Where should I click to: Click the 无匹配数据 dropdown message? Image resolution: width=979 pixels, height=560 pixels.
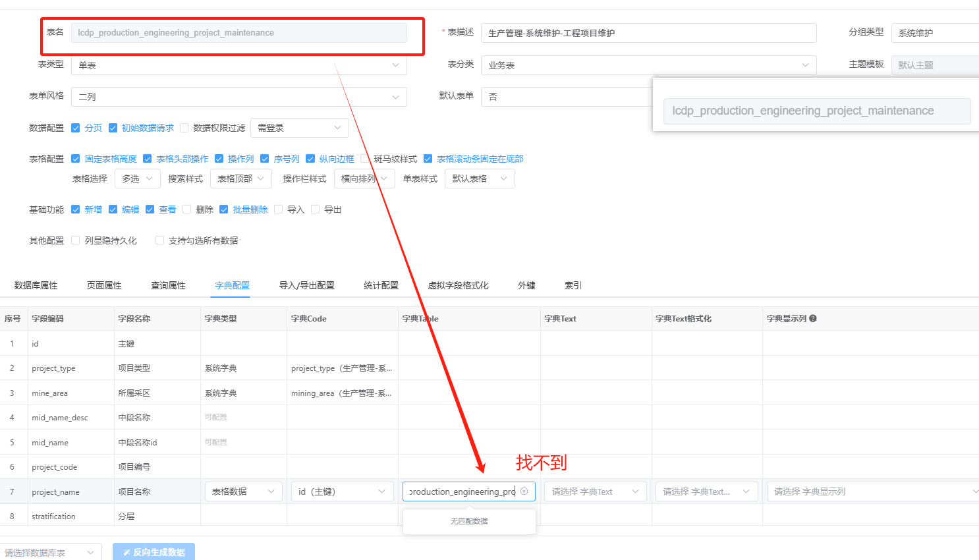tap(469, 521)
